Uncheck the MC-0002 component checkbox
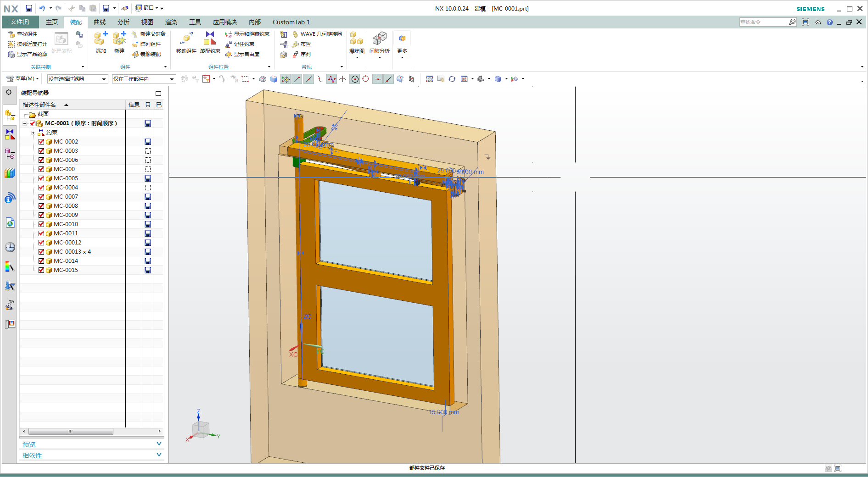This screenshot has width=868, height=477. pos(41,142)
